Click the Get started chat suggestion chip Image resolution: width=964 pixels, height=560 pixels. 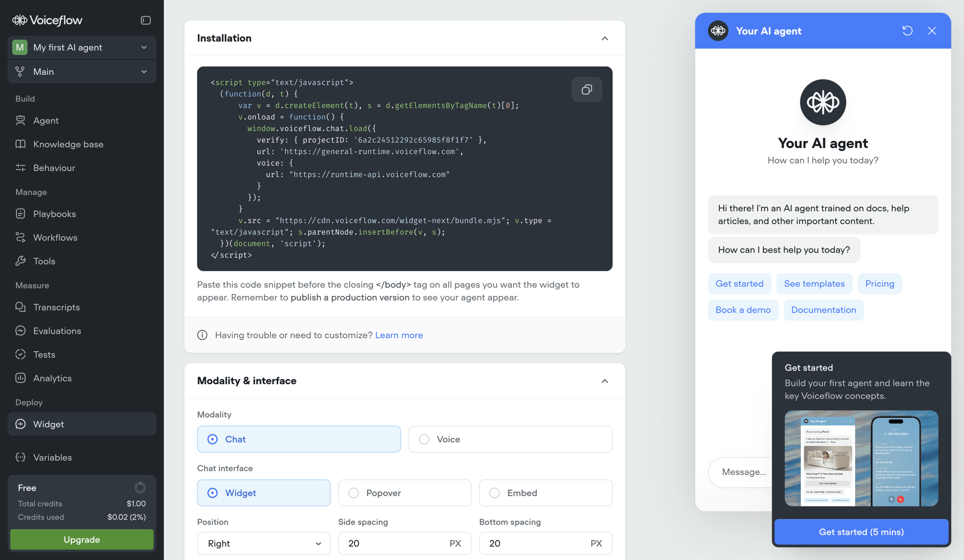(739, 284)
